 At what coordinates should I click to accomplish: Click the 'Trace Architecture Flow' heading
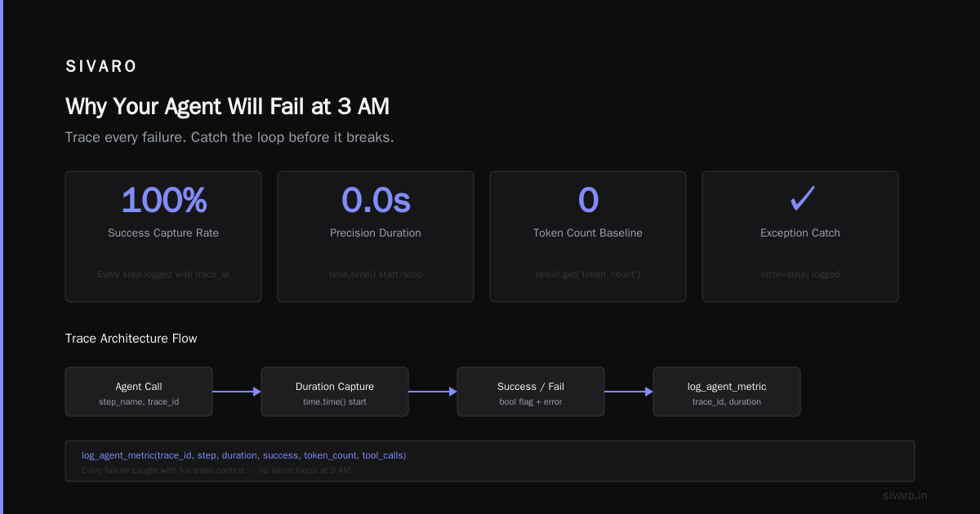[x=131, y=339]
